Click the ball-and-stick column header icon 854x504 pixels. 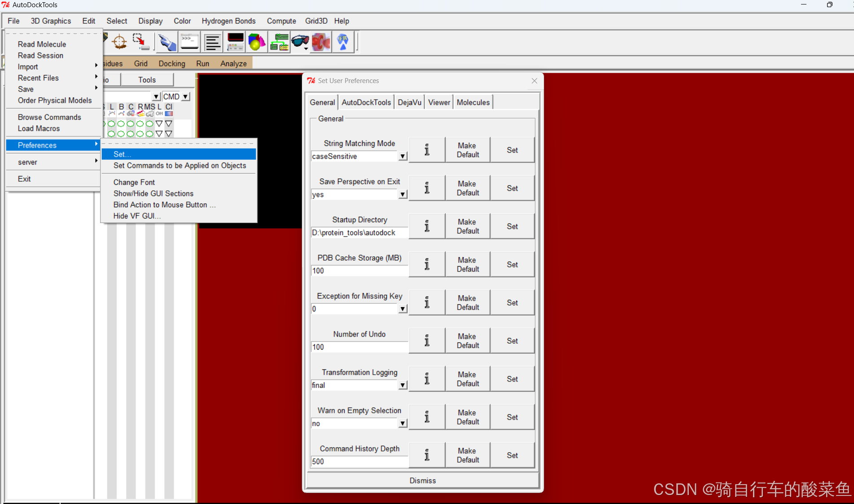point(121,114)
